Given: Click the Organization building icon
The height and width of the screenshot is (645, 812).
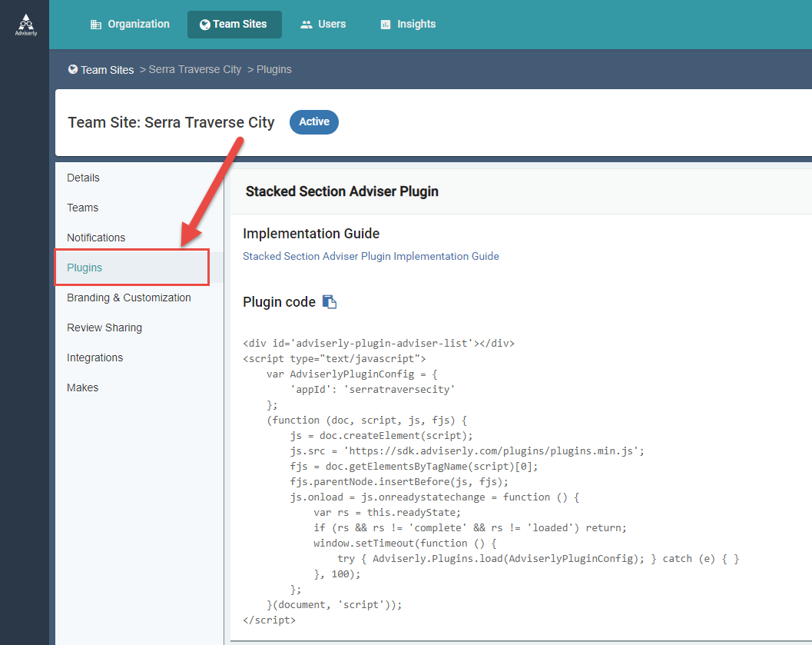Looking at the screenshot, I should pos(96,25).
